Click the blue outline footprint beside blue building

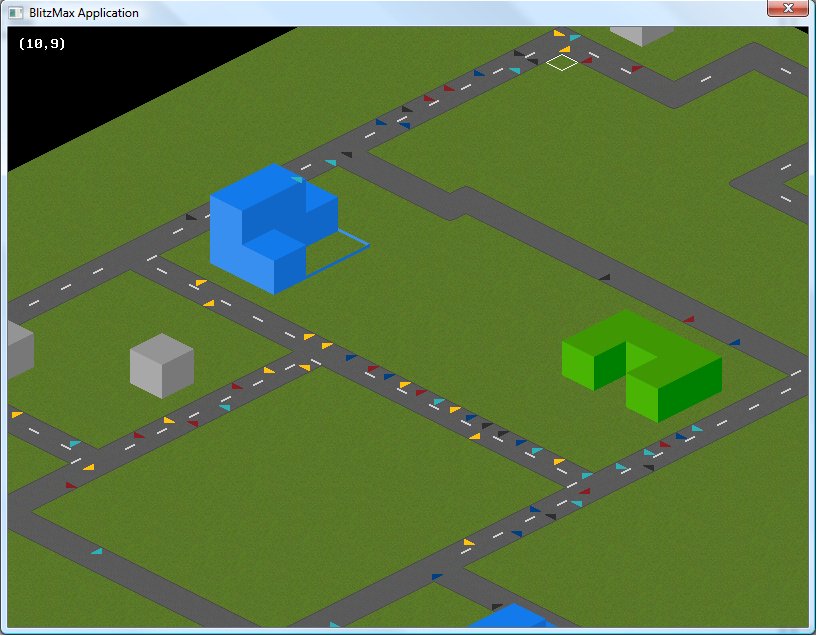click(x=338, y=252)
